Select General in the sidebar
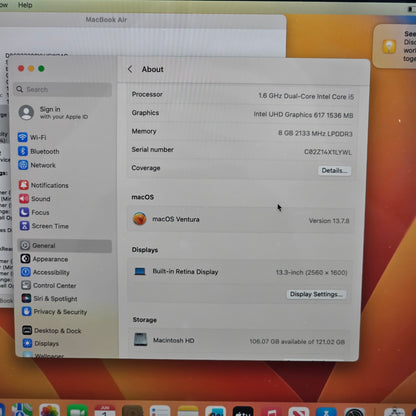The image size is (416, 416). [65, 246]
